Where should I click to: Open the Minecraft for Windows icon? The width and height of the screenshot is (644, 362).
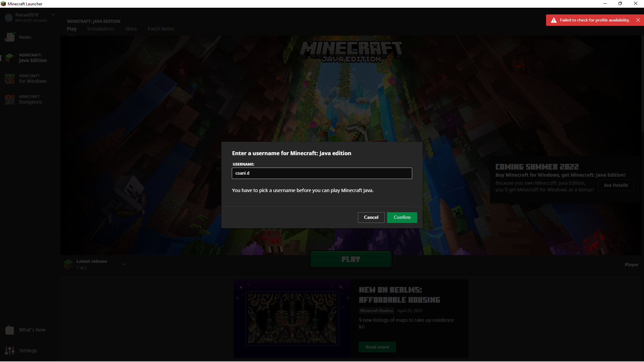[10, 79]
